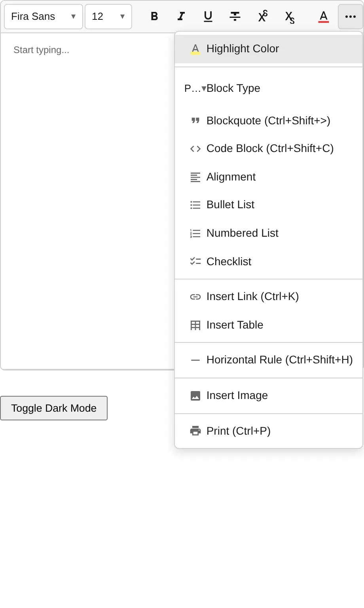The height and width of the screenshot is (608, 364).
Task: Select Print from the overflow menu
Action: [238, 431]
